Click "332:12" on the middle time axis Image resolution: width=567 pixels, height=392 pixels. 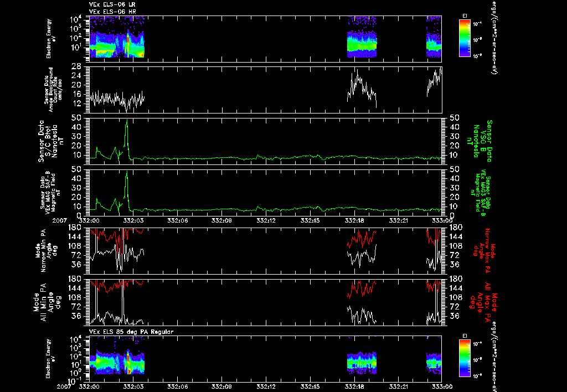click(x=266, y=220)
